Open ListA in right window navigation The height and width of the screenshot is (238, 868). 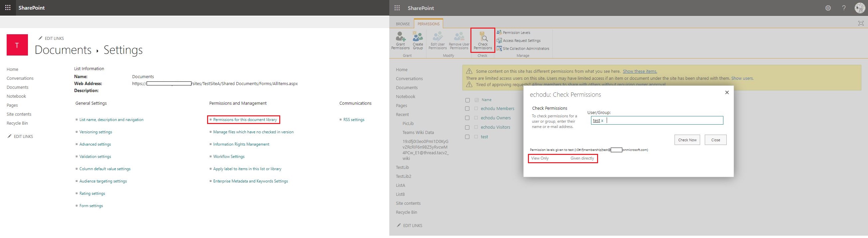(400, 185)
